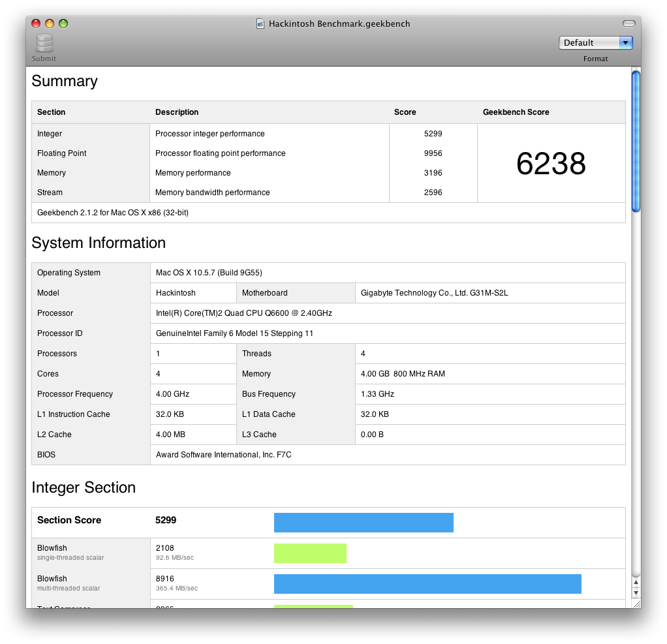Click the scrollbar's down arrow
The height and width of the screenshot is (644, 667).
pyautogui.click(x=636, y=592)
